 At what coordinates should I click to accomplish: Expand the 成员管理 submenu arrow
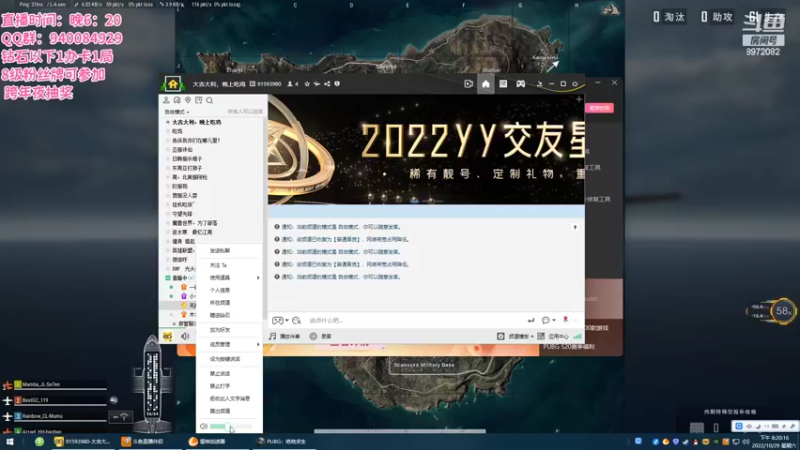(x=258, y=345)
